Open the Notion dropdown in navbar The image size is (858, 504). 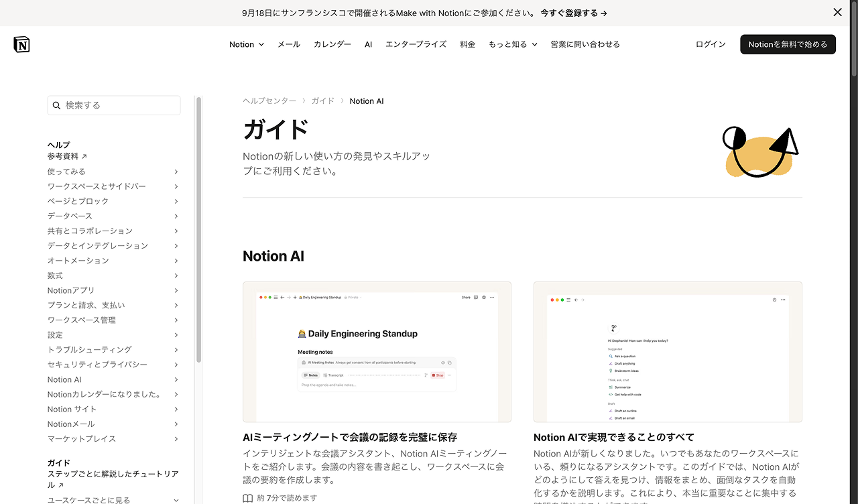click(x=247, y=44)
